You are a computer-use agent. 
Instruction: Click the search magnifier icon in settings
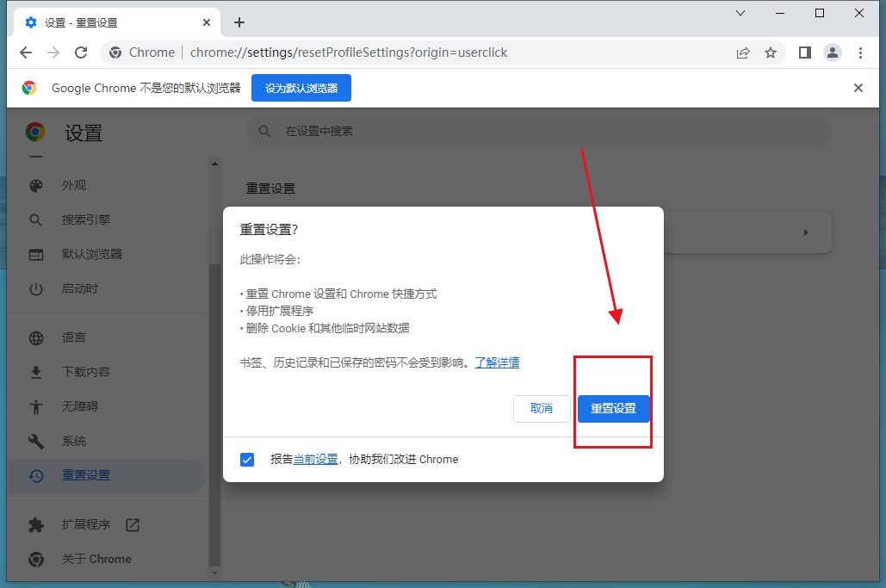click(264, 131)
